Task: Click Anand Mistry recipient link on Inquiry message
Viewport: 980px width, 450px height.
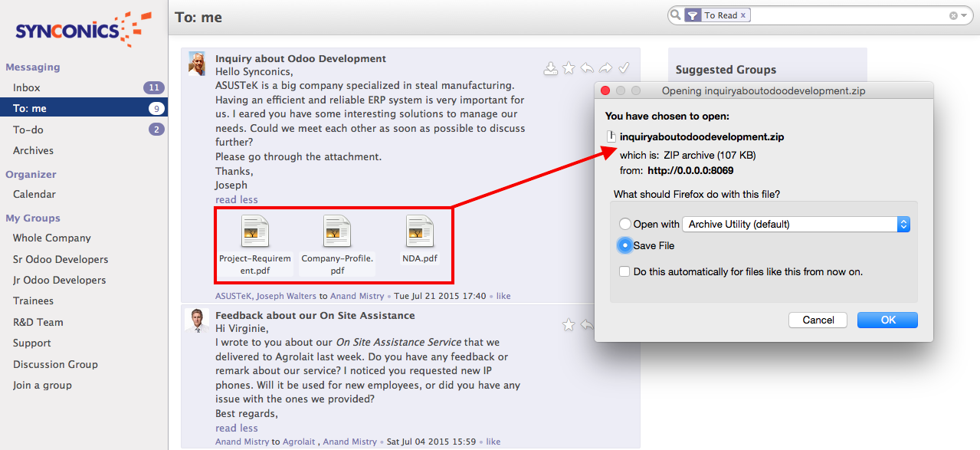Action: point(359,296)
